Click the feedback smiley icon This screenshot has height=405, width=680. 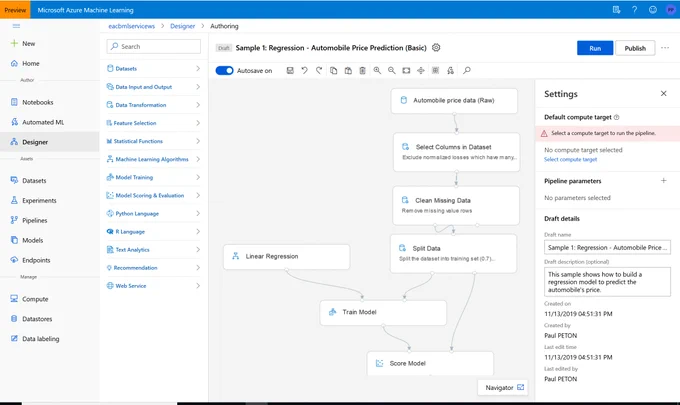tap(653, 10)
